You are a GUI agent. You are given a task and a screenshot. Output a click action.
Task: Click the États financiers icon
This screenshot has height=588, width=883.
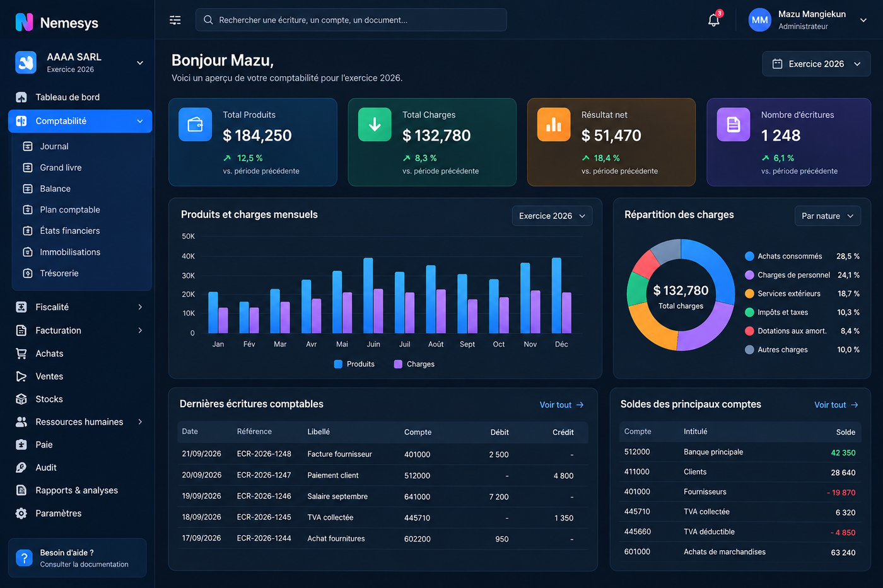pos(28,231)
